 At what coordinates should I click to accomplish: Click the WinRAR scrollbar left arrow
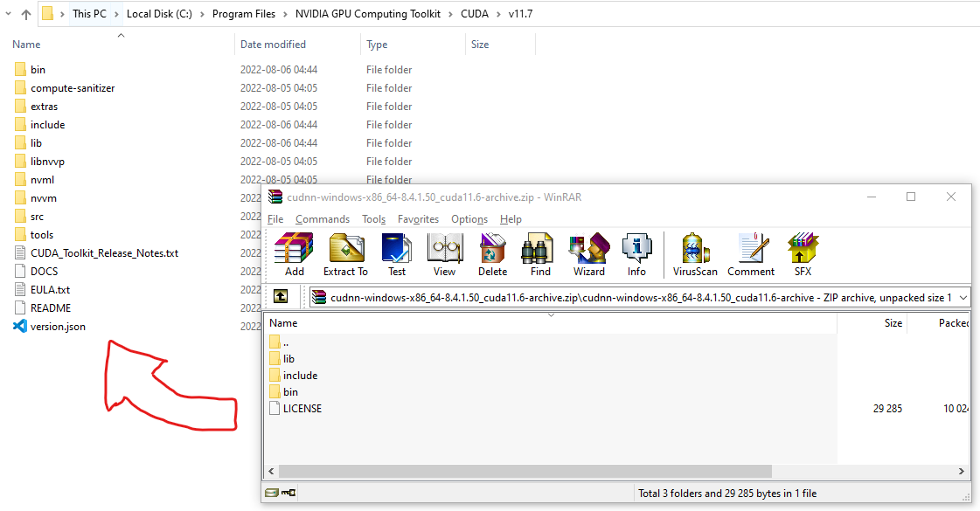[x=271, y=471]
